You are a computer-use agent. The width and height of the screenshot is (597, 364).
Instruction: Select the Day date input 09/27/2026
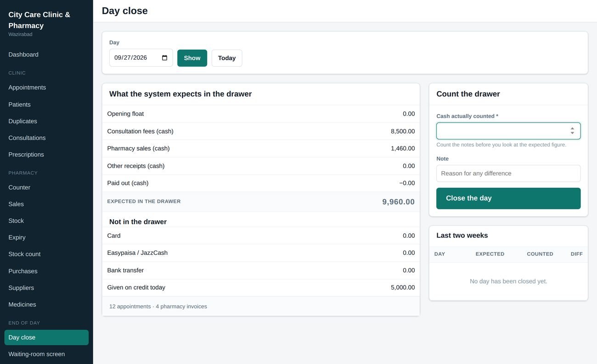[141, 58]
